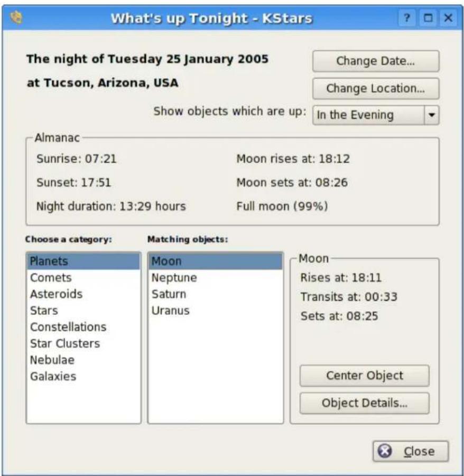Click the 'Sunrise: 07:21' text
The image size is (464, 476).
click(77, 159)
